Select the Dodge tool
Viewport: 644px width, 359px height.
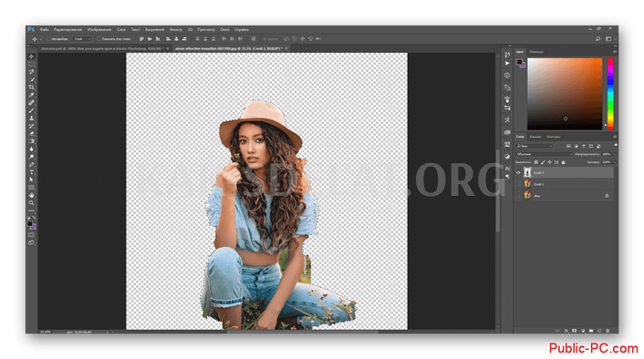32,157
